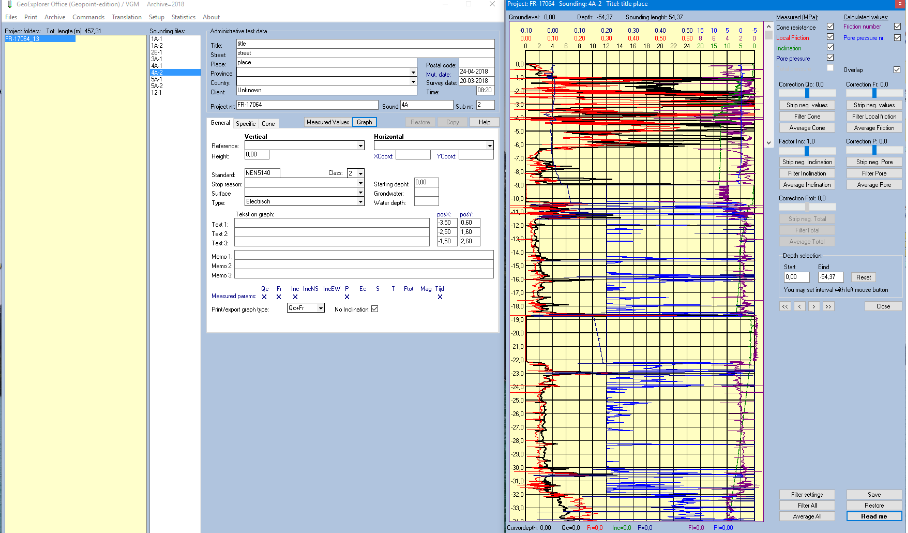908x533 pixels.
Task: Click the depth selection Start field
Action: pos(796,277)
